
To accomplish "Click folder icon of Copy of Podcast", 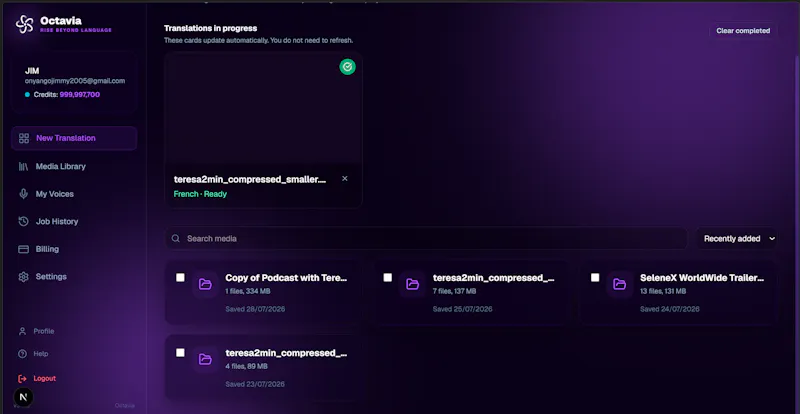I will 205,284.
